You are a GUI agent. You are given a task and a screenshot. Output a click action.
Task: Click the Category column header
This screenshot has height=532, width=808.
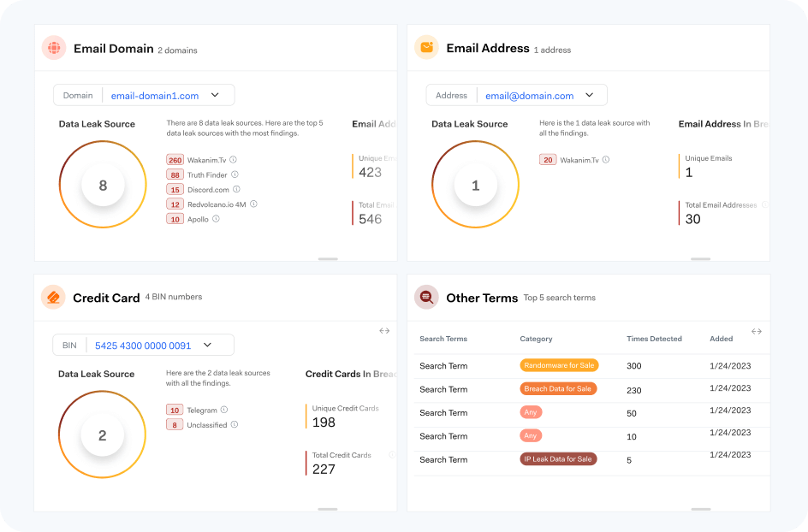[536, 339]
